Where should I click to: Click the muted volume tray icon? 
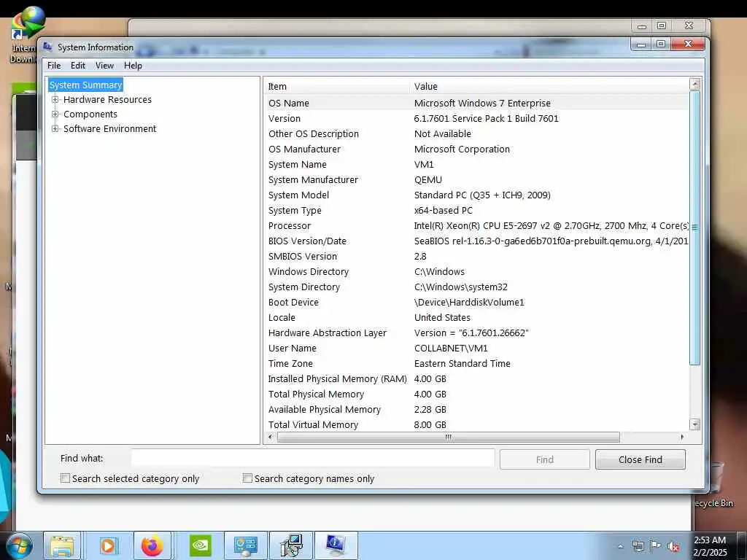tap(673, 546)
